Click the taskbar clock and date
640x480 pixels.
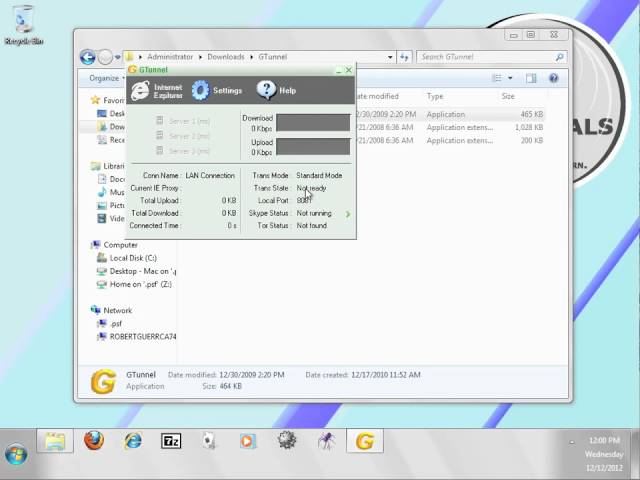(x=604, y=454)
